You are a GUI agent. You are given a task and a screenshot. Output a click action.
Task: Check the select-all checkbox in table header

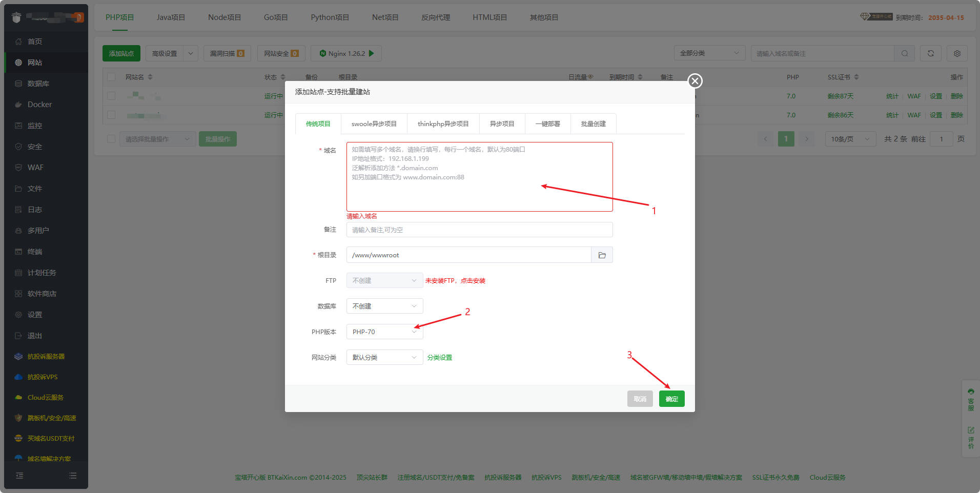tap(111, 77)
